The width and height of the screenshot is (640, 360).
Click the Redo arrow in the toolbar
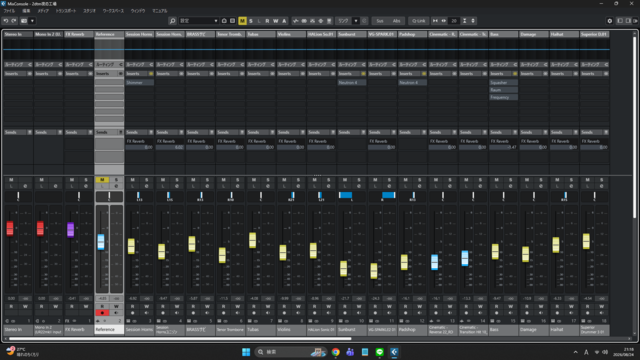pyautogui.click(x=14, y=21)
